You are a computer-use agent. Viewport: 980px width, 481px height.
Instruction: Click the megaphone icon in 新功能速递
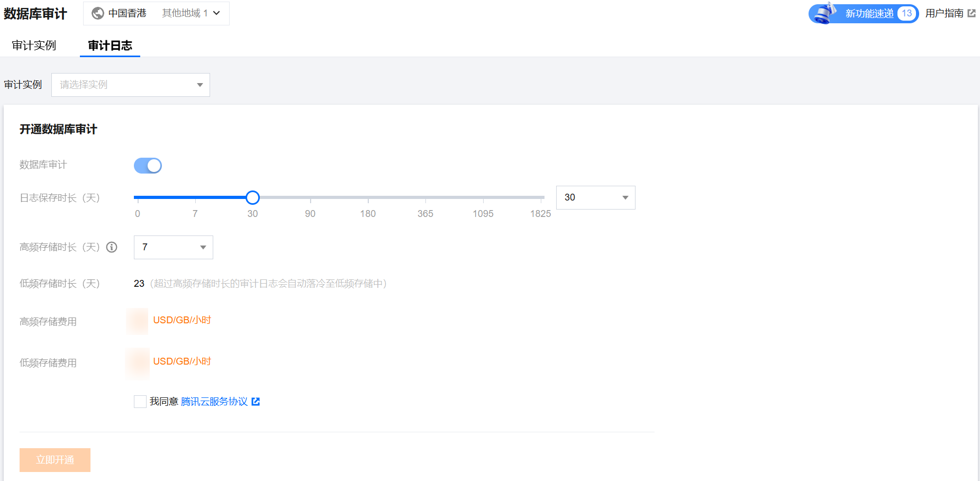[x=824, y=13]
